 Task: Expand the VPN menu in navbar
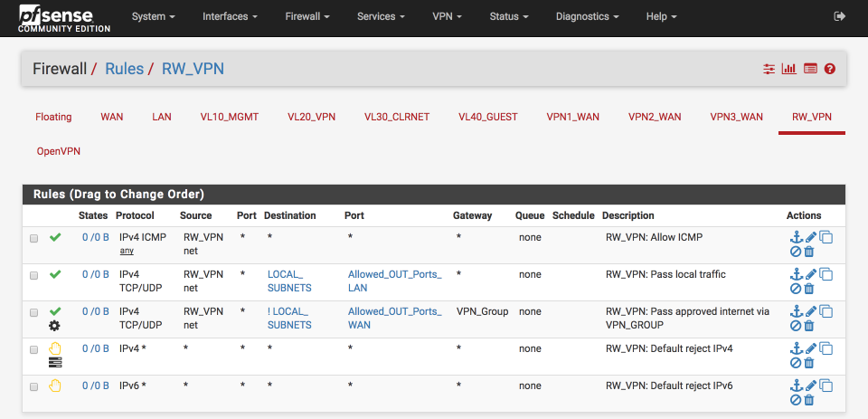coord(447,16)
